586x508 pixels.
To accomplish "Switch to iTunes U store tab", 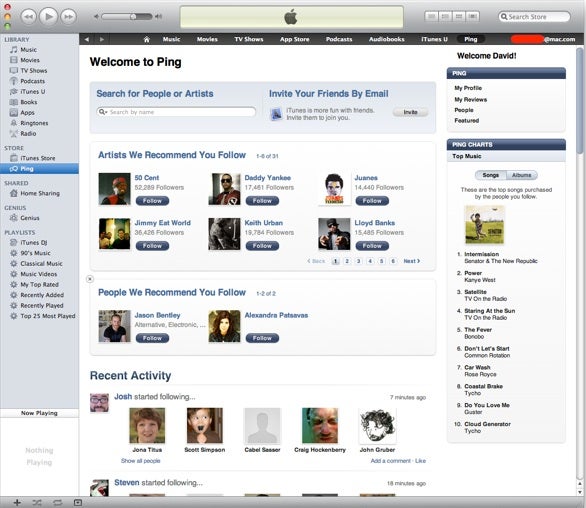I will [x=434, y=39].
